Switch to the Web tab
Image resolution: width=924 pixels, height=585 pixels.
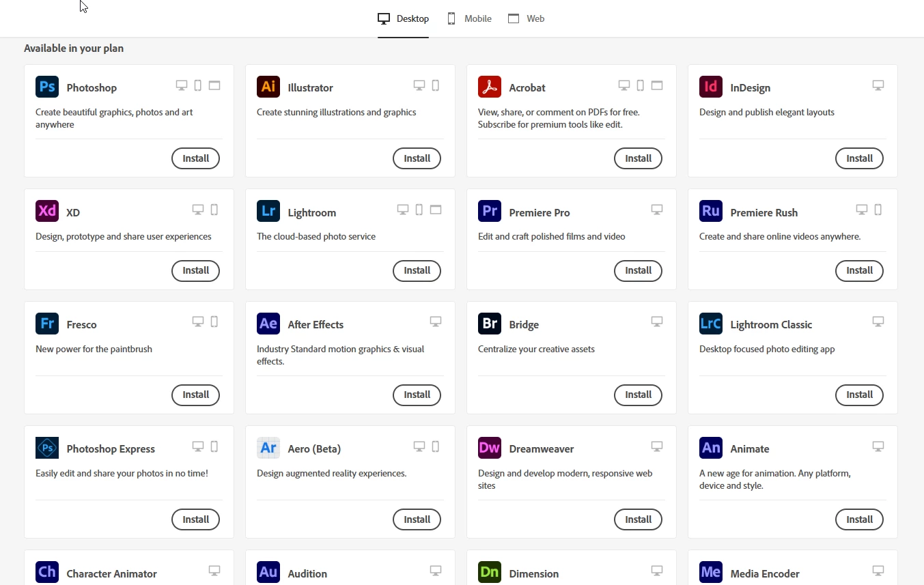527,18
